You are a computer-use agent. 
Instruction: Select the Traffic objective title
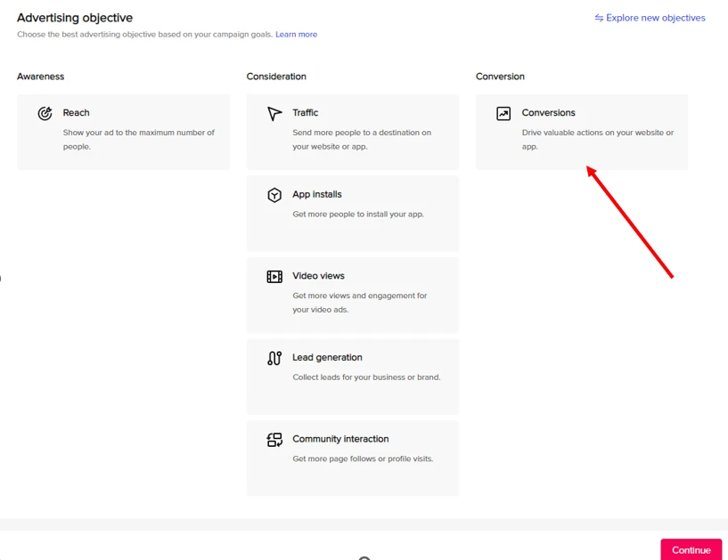click(305, 113)
